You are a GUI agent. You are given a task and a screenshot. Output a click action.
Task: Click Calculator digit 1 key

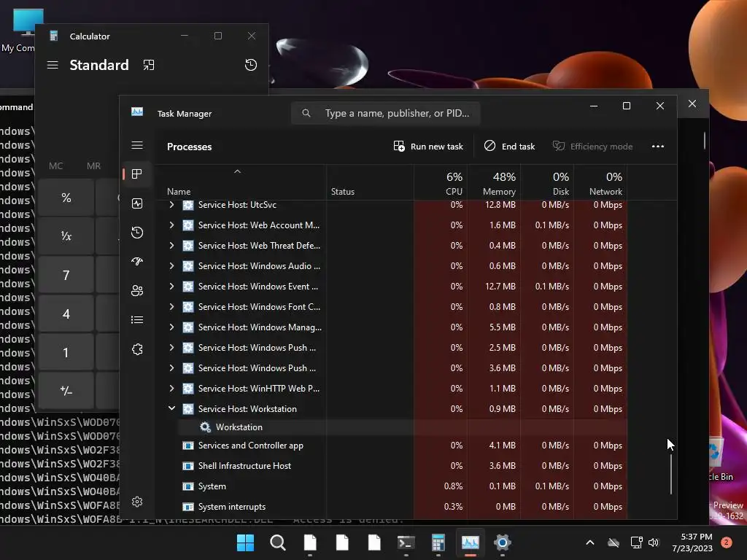point(66,352)
